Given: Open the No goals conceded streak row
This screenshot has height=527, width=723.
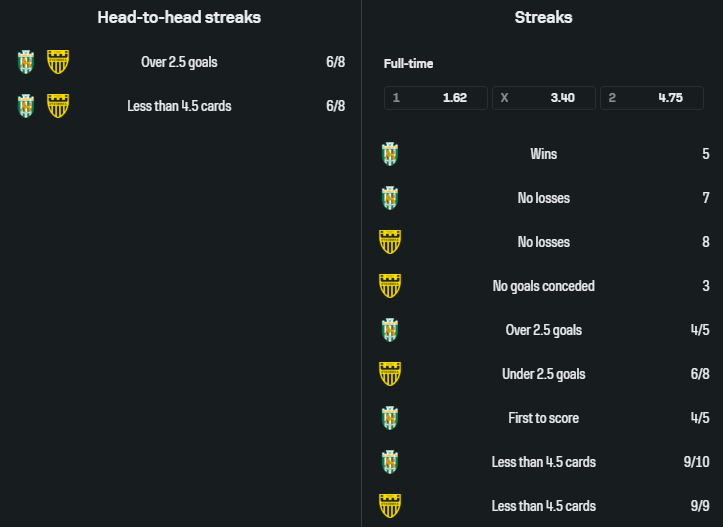Looking at the screenshot, I should coord(544,286).
